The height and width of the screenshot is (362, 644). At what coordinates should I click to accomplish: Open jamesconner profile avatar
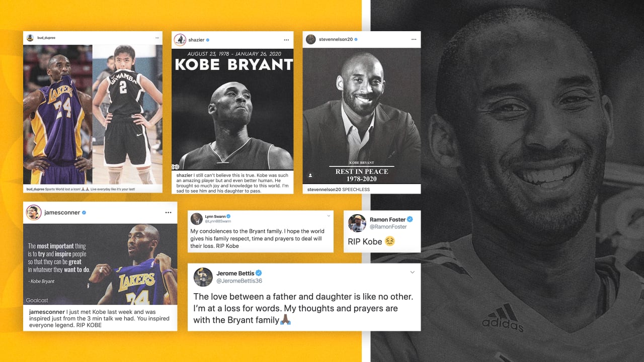(34, 213)
